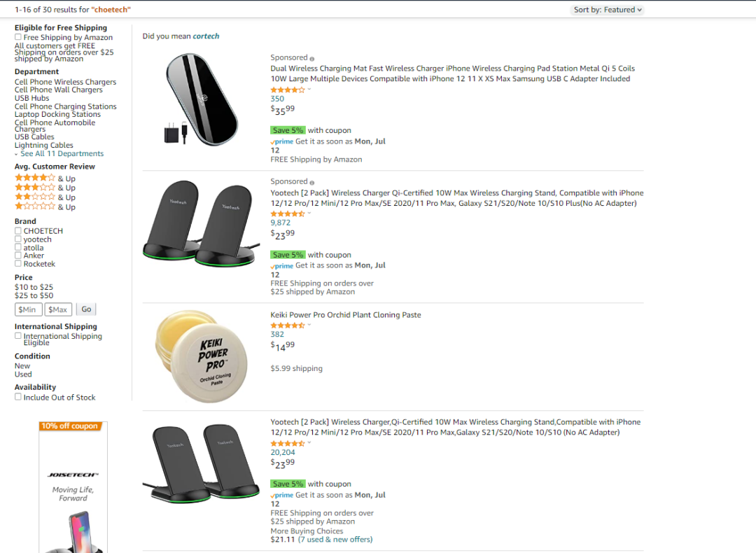
Task: Open rating popover arrow for Dual Charging Mat
Action: (x=309, y=90)
